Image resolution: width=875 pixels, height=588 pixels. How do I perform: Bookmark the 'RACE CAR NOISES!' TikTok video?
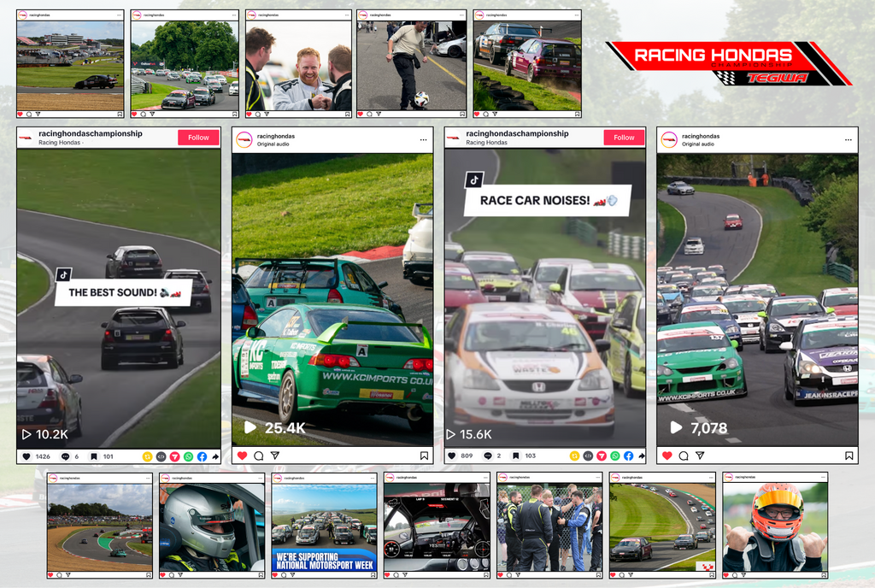point(518,456)
